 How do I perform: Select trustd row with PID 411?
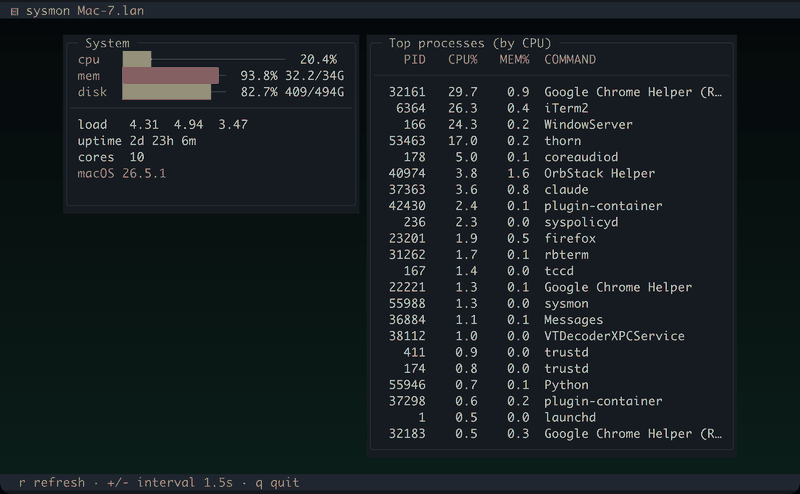(x=552, y=353)
